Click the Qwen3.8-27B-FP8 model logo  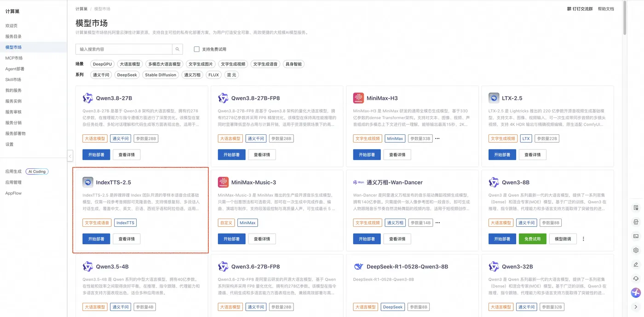(x=223, y=98)
